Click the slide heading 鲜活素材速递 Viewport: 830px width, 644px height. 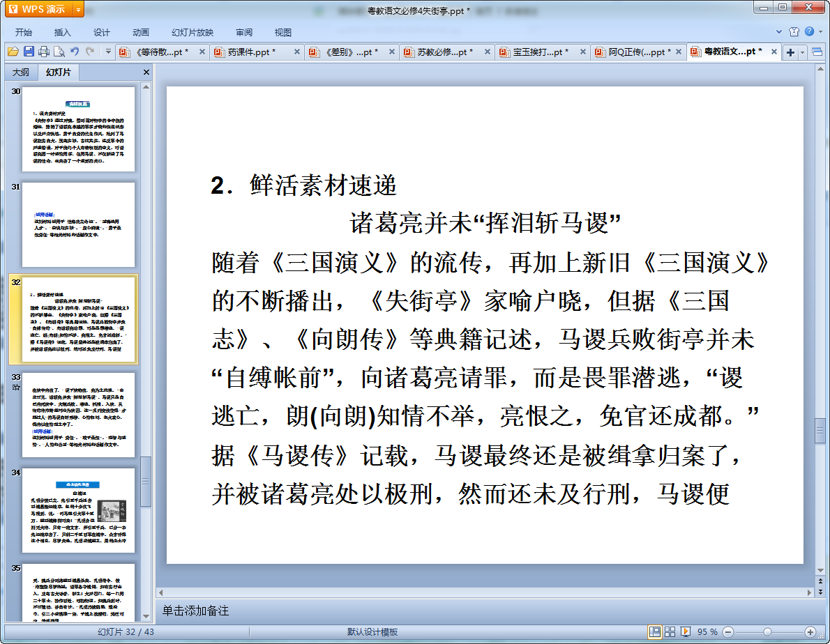click(324, 185)
